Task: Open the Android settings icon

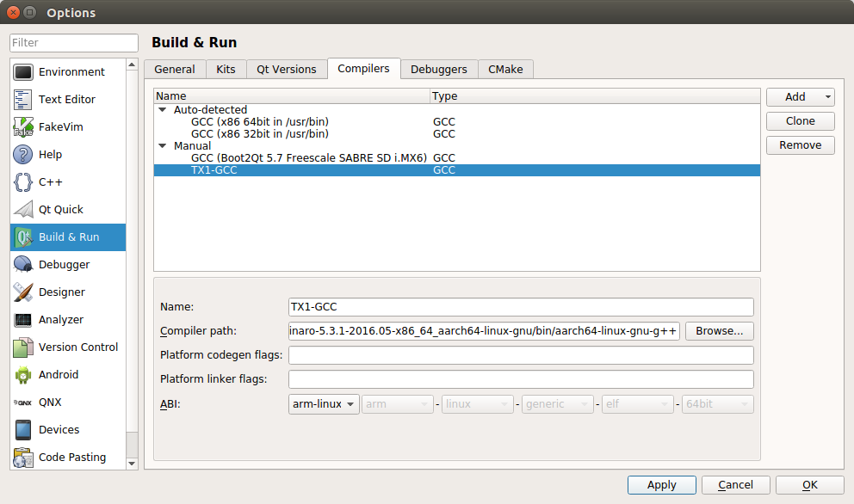Action: pyautogui.click(x=23, y=375)
